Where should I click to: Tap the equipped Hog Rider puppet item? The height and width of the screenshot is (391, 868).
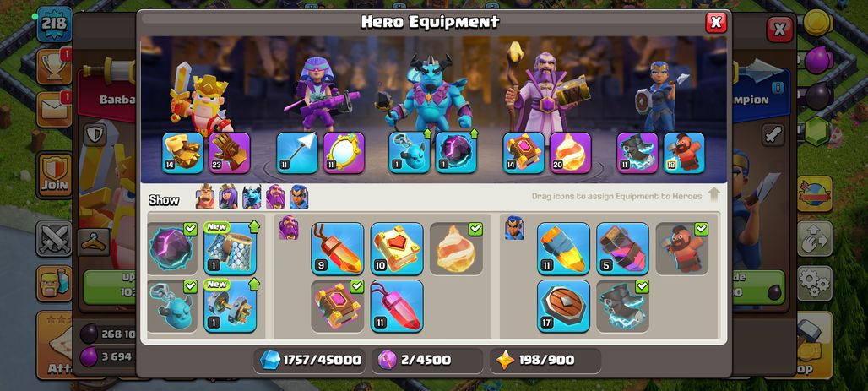pyautogui.click(x=682, y=248)
